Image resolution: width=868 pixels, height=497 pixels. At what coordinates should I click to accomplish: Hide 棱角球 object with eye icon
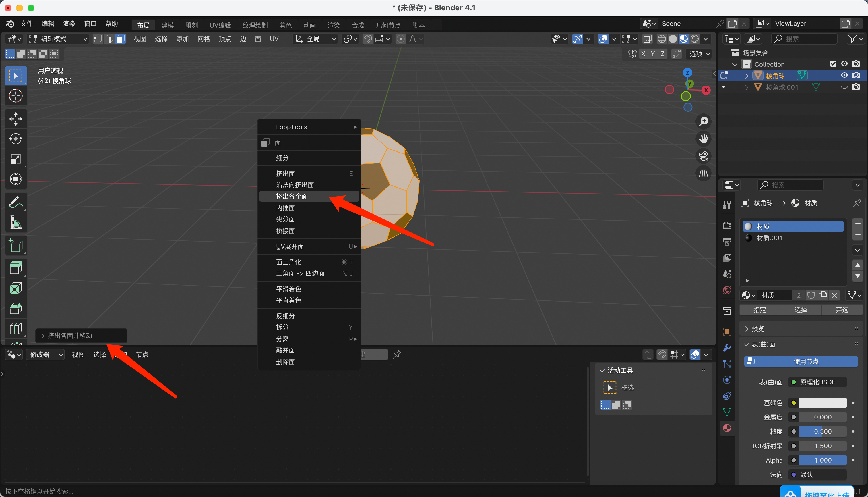pyautogui.click(x=844, y=76)
